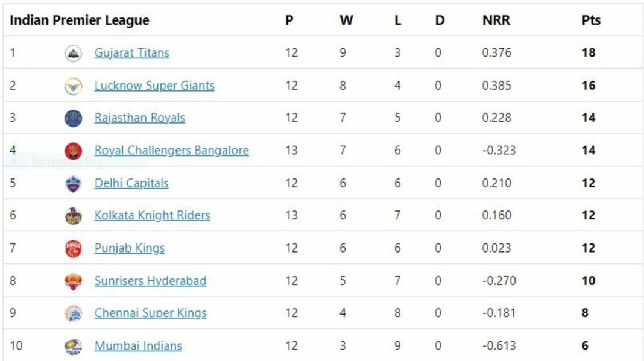Click Gujarat Titans' 18 points value
The width and height of the screenshot is (644, 361).
(589, 52)
